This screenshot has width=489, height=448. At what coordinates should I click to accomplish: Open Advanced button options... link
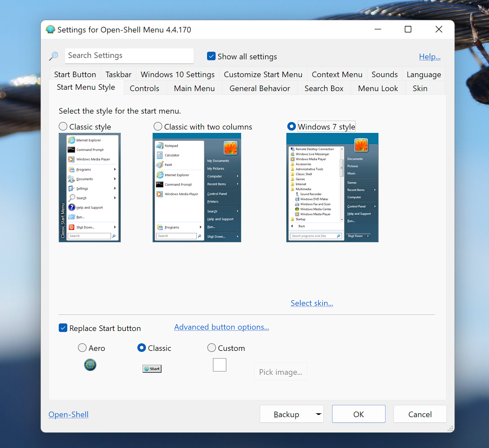(221, 327)
